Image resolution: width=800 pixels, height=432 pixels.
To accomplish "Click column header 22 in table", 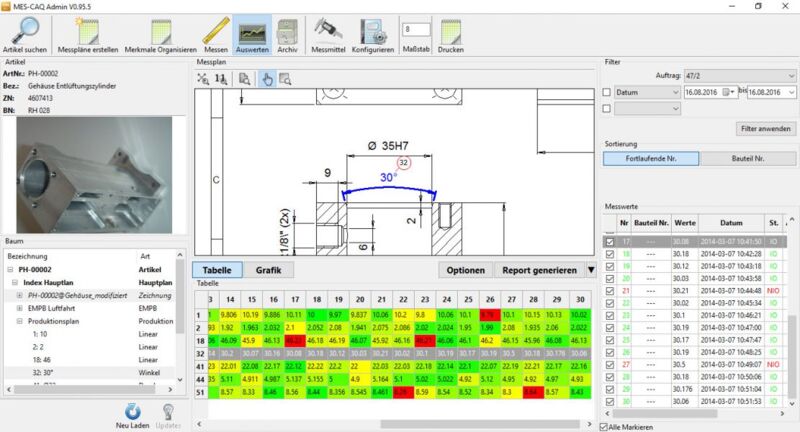I will coord(403,299).
